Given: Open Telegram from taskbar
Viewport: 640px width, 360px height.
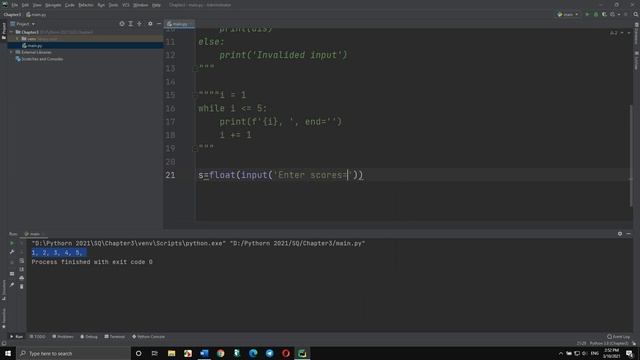Looking at the screenshot, I should pyautogui.click(x=269, y=353).
